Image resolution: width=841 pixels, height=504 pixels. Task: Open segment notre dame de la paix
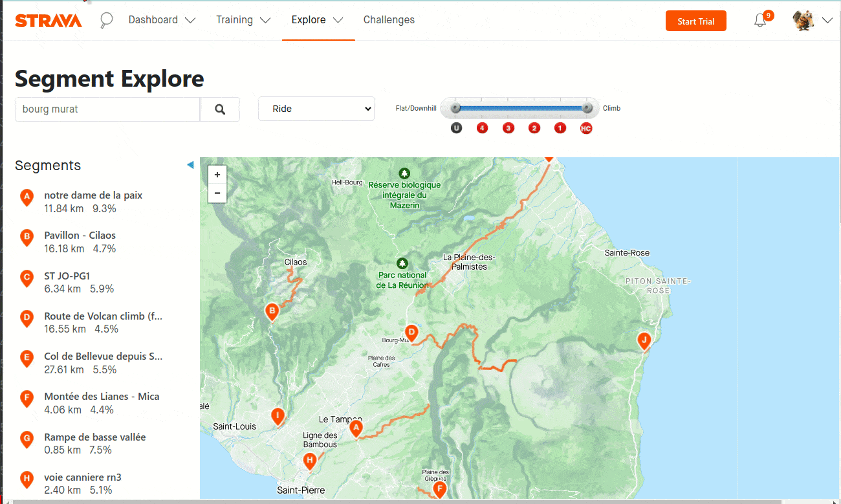[x=93, y=195]
